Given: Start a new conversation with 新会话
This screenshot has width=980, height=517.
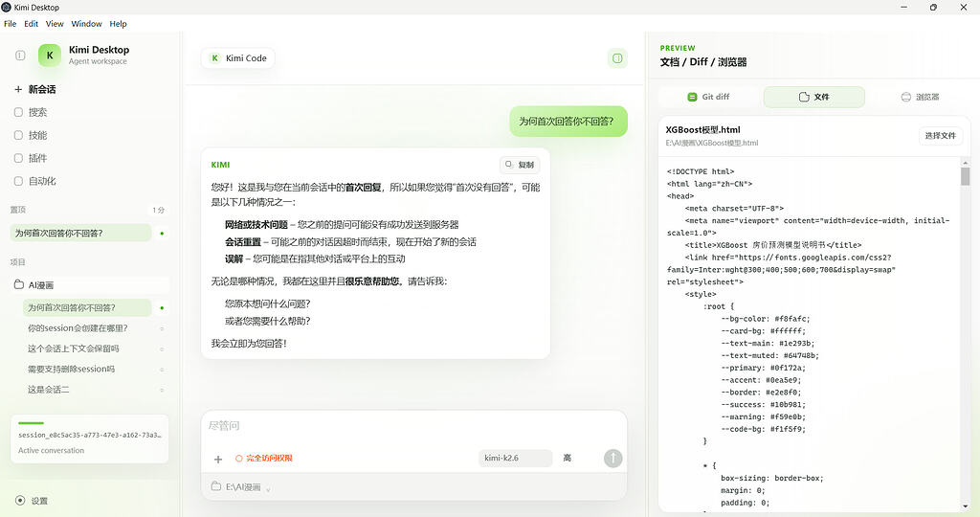Looking at the screenshot, I should [x=35, y=89].
